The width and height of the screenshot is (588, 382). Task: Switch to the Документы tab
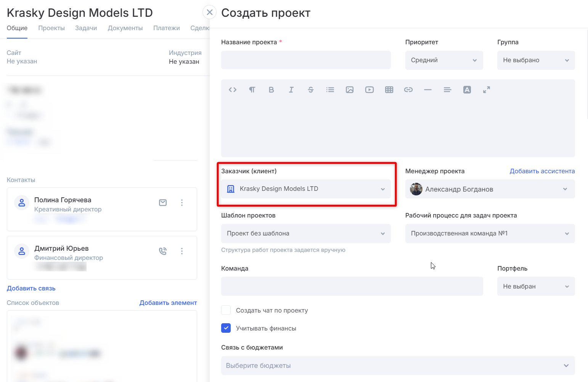(125, 28)
